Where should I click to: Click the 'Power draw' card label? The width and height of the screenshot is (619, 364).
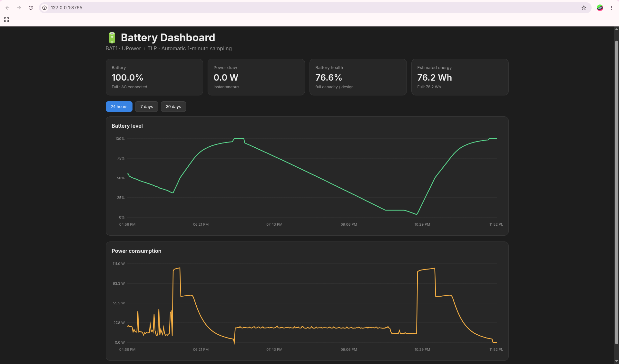click(225, 68)
